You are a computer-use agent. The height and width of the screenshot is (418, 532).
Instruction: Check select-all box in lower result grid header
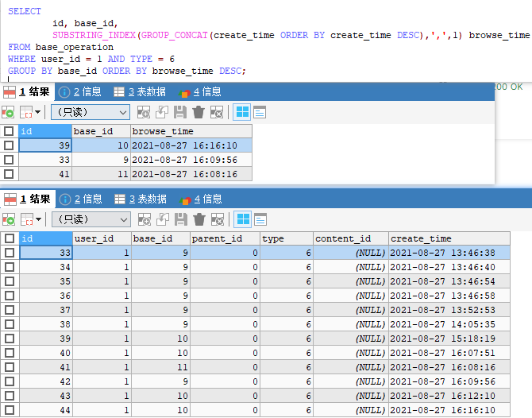(x=10, y=238)
